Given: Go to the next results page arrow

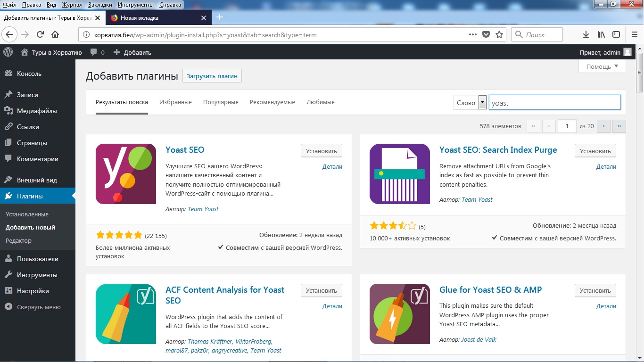Looking at the screenshot, I should coord(603,126).
